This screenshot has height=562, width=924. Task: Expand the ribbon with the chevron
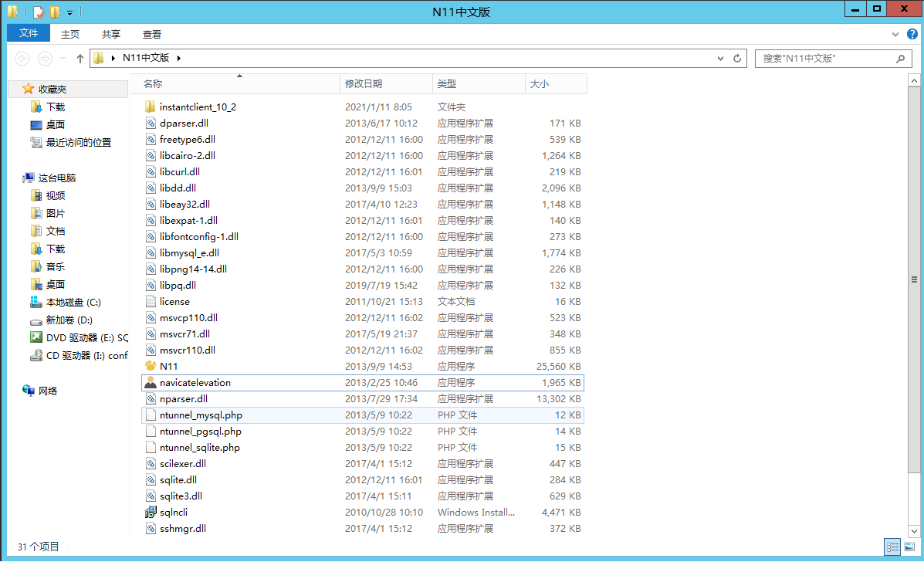tap(895, 34)
